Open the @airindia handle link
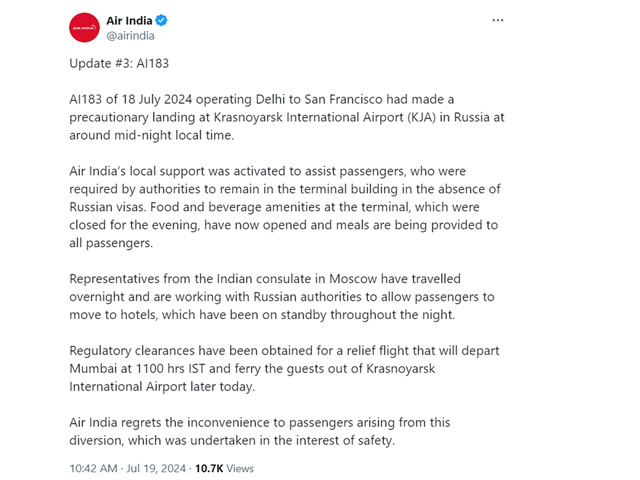 (130, 36)
